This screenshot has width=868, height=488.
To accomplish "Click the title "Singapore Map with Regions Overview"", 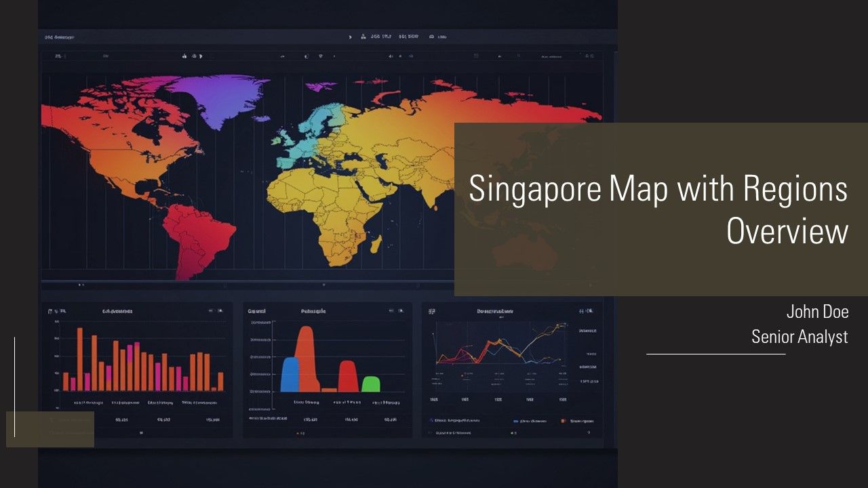I will [x=658, y=209].
